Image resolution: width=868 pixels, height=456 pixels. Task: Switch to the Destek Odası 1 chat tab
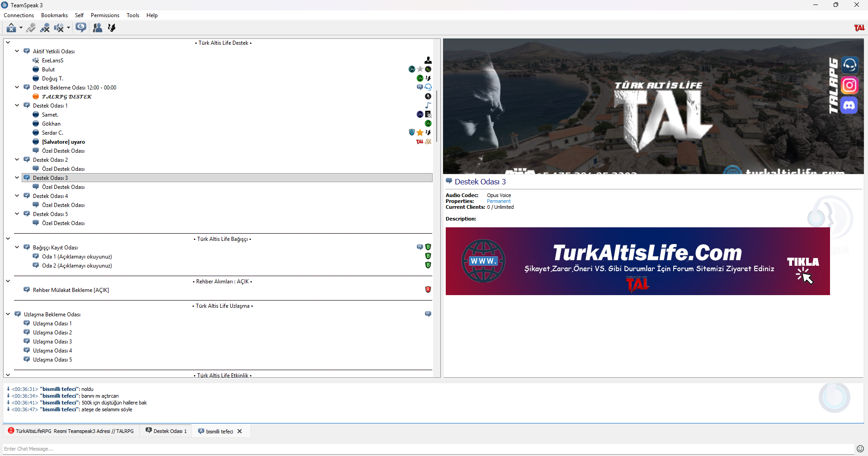[166, 431]
